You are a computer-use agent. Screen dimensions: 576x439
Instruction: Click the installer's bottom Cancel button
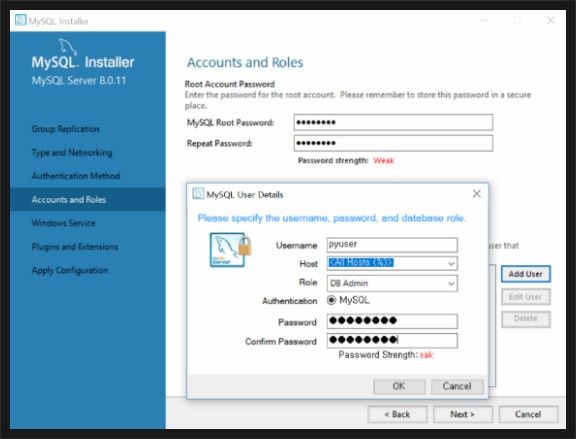[x=528, y=414]
